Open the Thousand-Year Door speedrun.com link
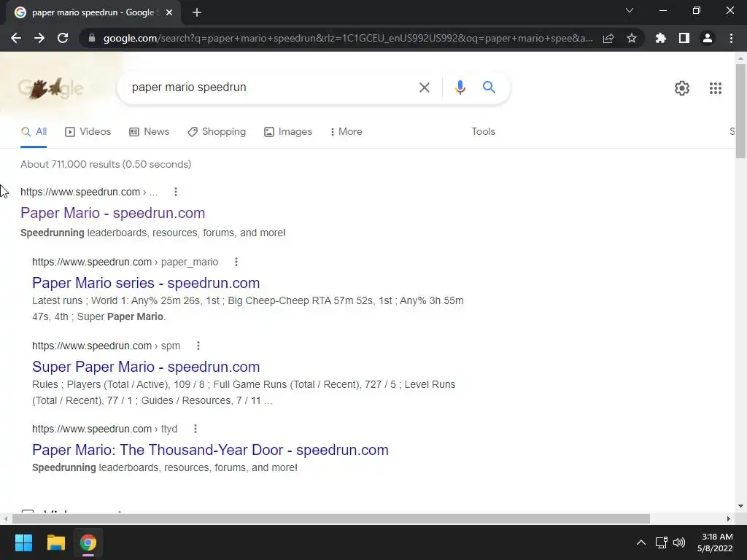This screenshot has width=747, height=560. 210,450
